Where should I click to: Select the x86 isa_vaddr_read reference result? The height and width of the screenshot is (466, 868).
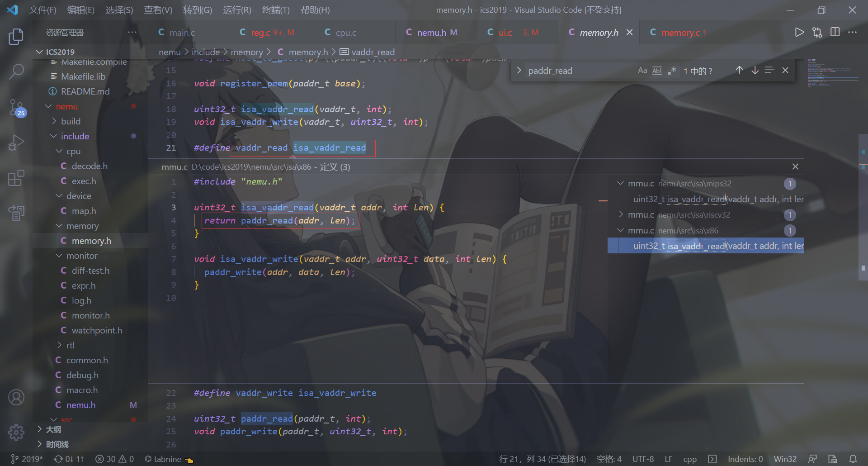coord(706,246)
